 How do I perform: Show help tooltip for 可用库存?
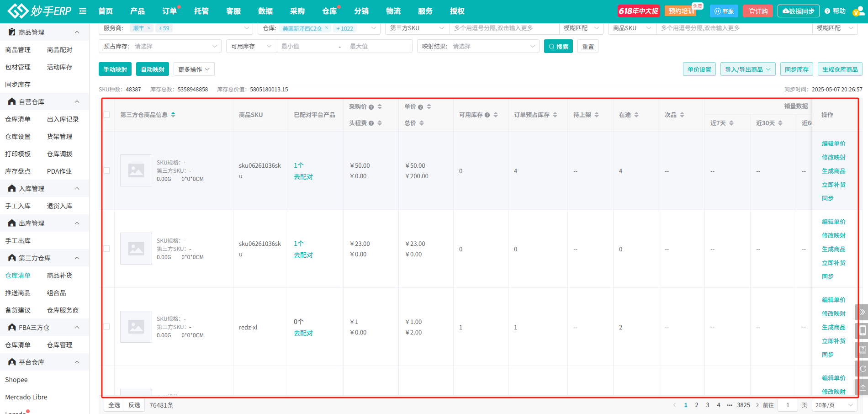[x=487, y=115]
